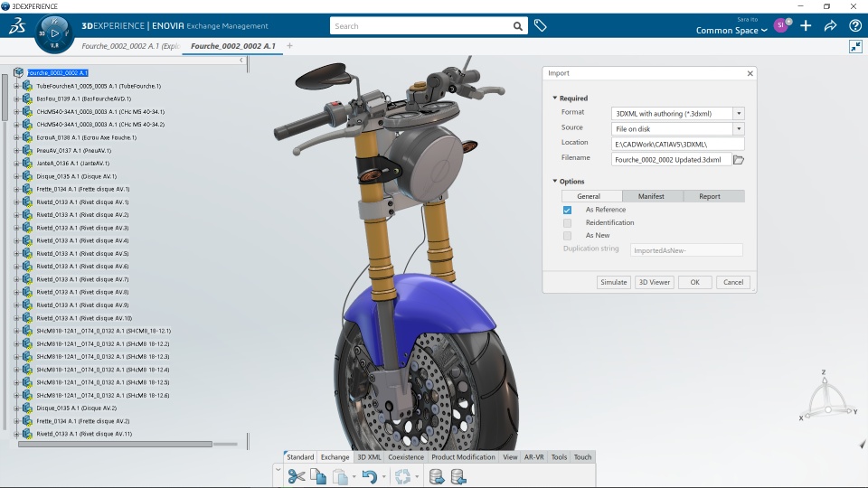868x488 pixels.
Task: Open the Help question mark icon
Action: (x=854, y=25)
